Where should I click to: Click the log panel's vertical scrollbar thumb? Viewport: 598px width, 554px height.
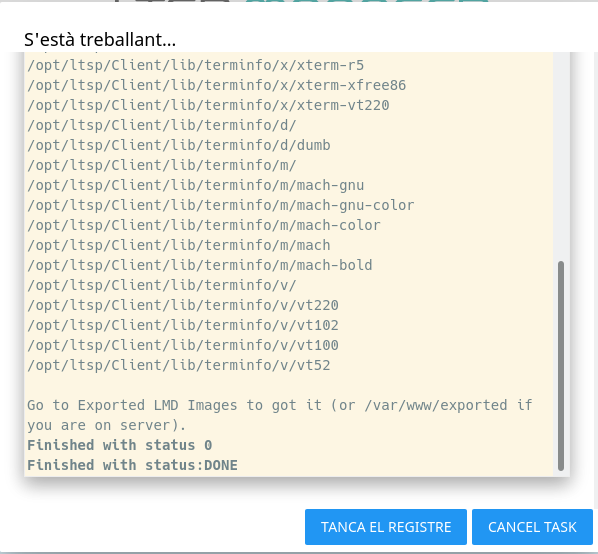click(561, 366)
